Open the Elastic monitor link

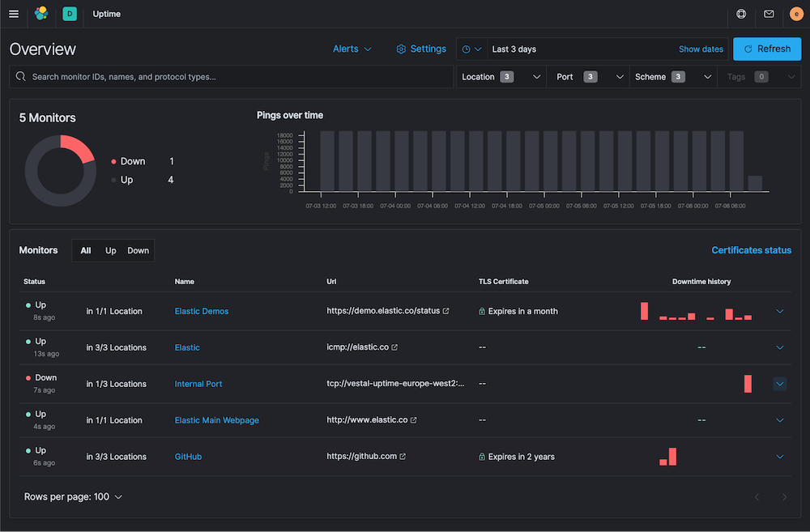pyautogui.click(x=187, y=347)
